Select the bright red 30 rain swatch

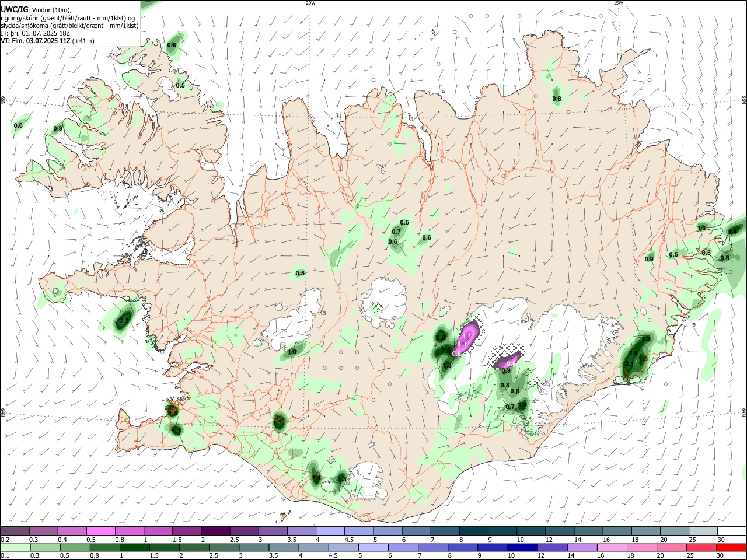pos(731,547)
